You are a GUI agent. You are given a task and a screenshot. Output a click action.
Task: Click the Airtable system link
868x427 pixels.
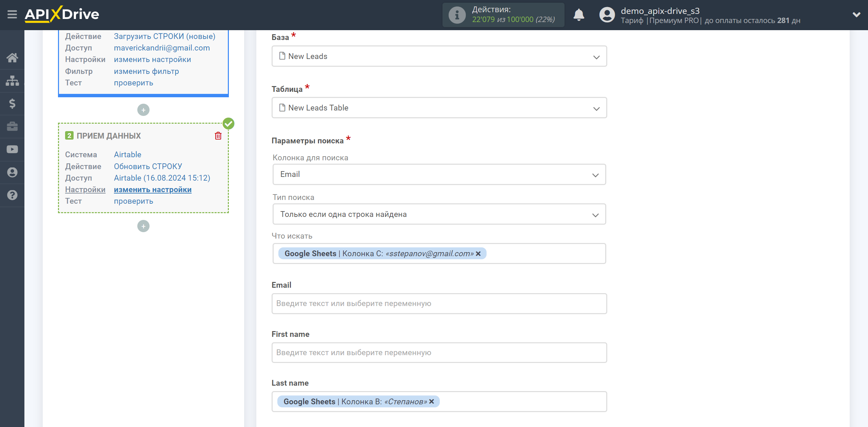coord(127,155)
